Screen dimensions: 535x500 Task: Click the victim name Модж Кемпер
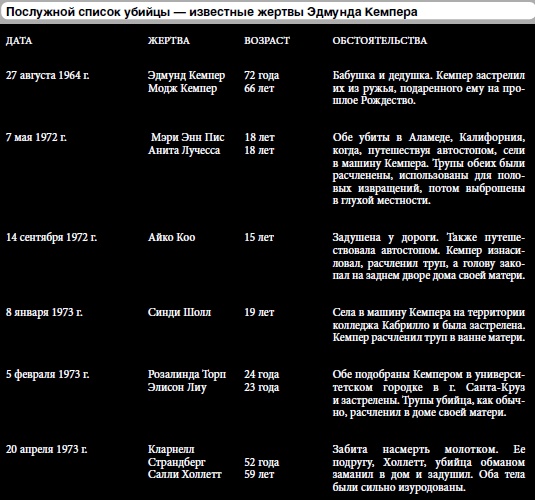[x=182, y=88]
